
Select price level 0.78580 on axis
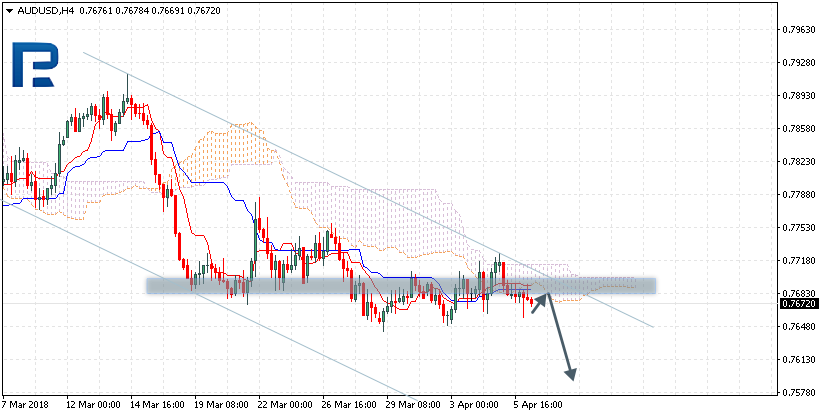800,129
